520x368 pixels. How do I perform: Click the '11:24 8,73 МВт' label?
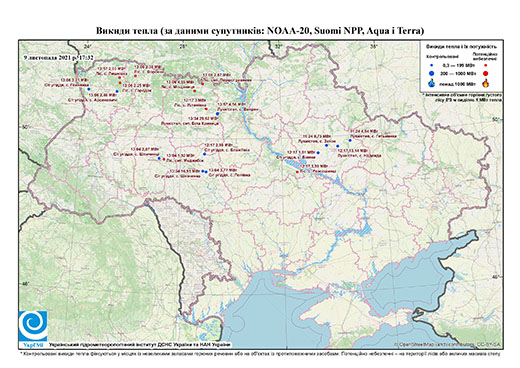(x=317, y=136)
